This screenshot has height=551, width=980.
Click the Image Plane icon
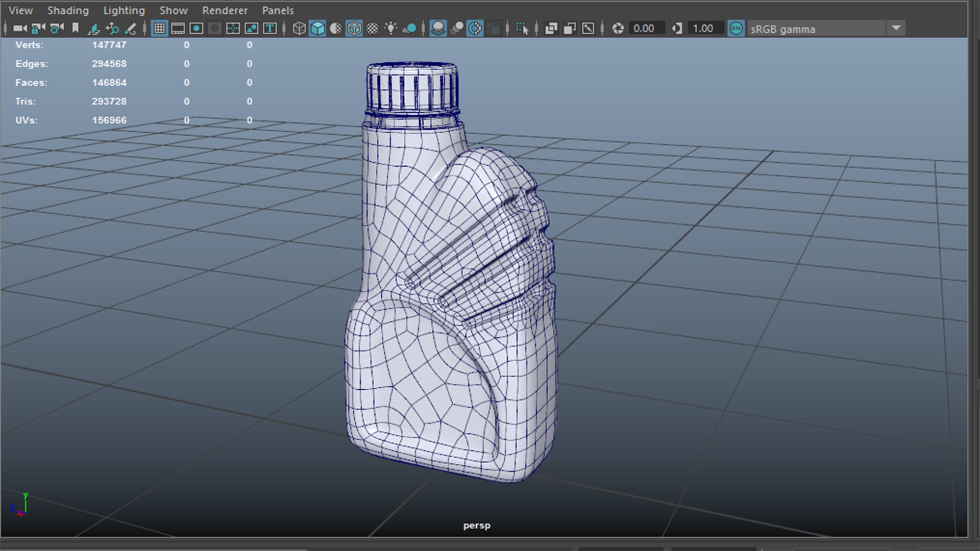(x=93, y=29)
